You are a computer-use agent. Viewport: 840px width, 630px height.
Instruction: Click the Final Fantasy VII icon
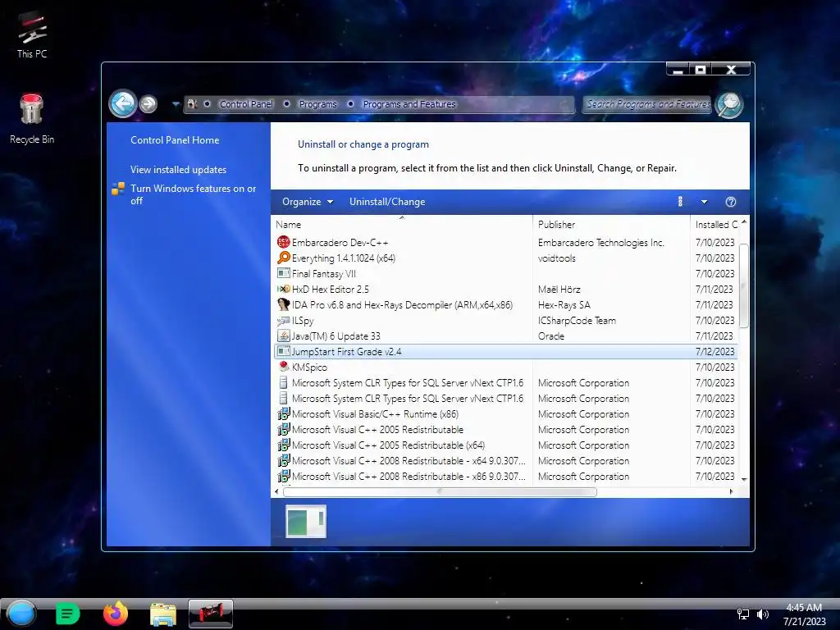[x=283, y=273]
